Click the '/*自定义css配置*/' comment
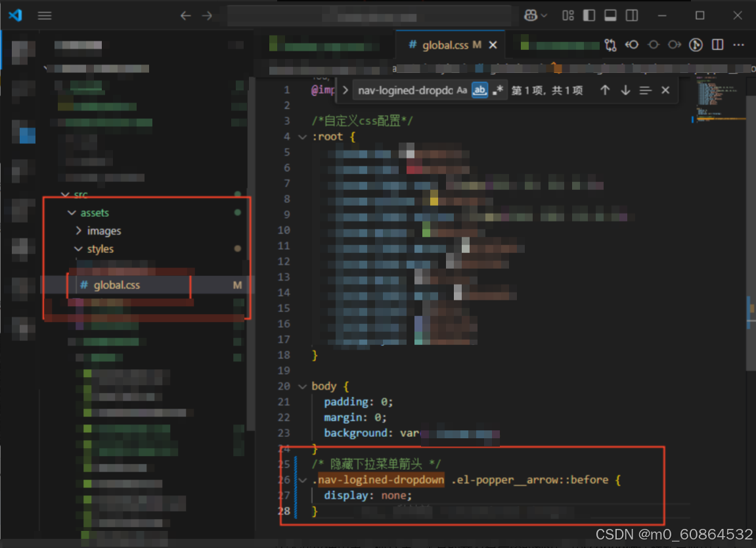The width and height of the screenshot is (756, 548). point(362,121)
